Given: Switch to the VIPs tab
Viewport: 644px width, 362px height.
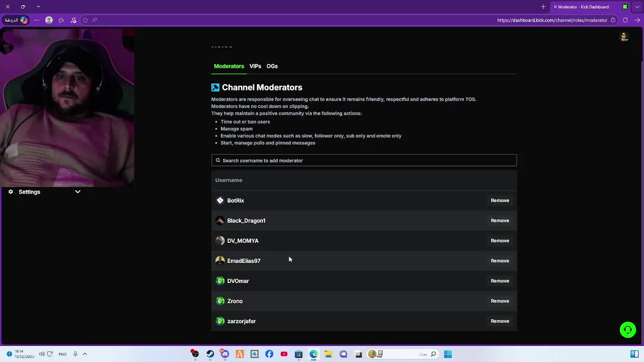Looking at the screenshot, I should [255, 66].
